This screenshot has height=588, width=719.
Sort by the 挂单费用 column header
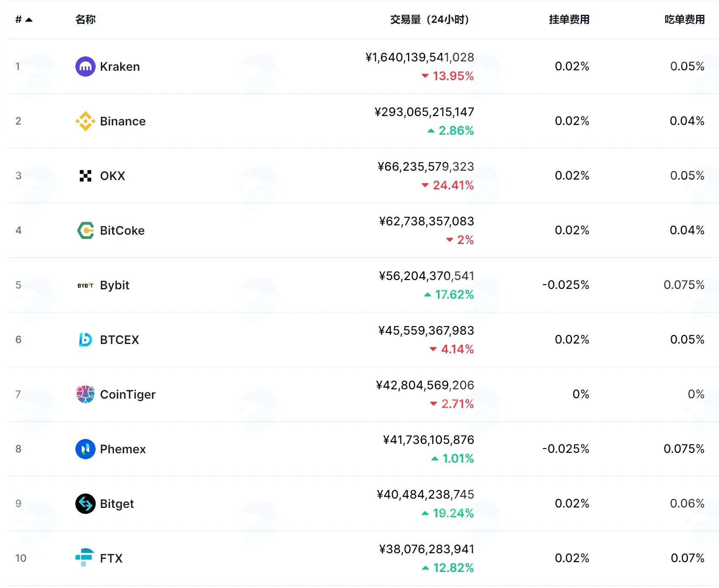pos(569,19)
